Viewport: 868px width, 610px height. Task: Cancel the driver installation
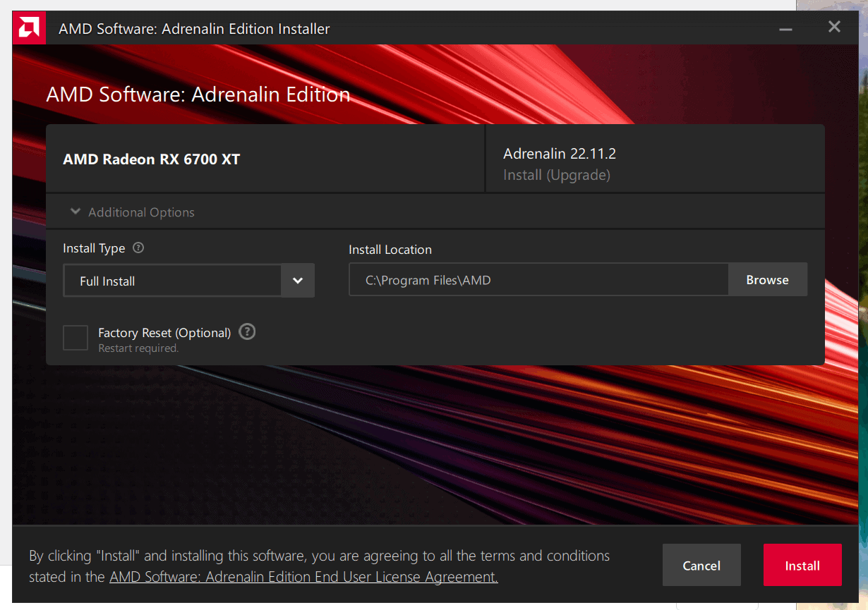701,565
